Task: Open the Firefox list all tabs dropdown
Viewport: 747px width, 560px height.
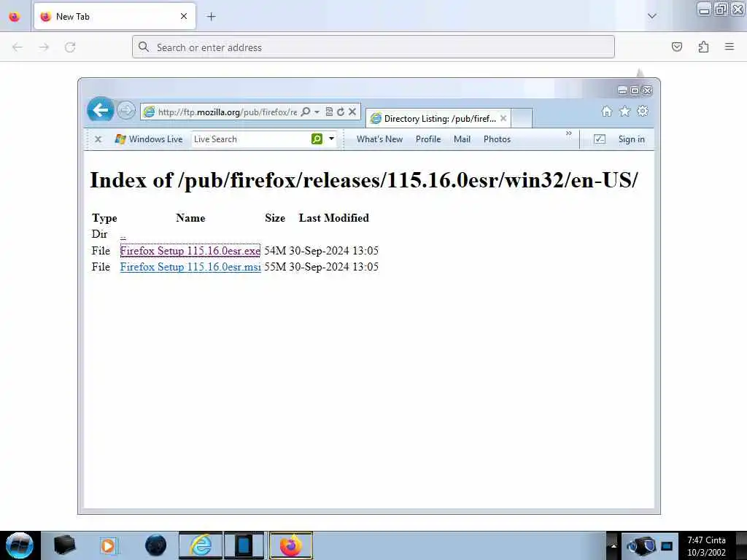Action: pos(652,16)
